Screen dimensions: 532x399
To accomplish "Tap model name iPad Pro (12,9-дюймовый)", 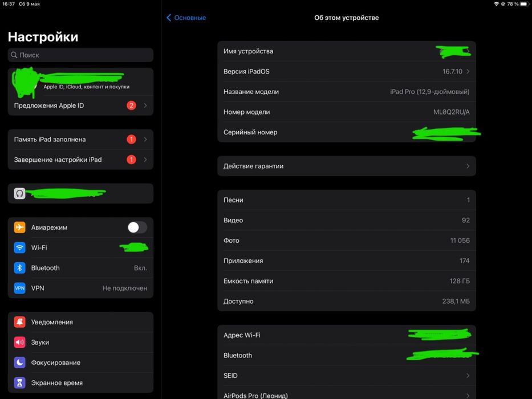I will 429,92.
